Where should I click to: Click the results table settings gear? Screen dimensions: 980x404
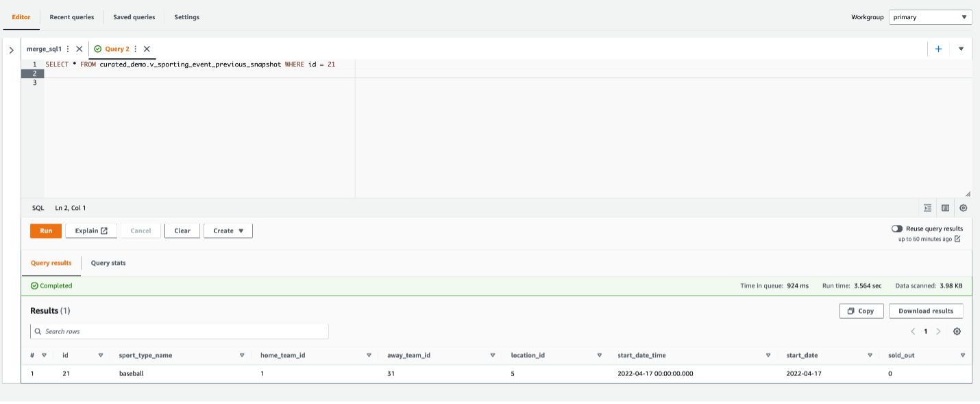pos(957,331)
